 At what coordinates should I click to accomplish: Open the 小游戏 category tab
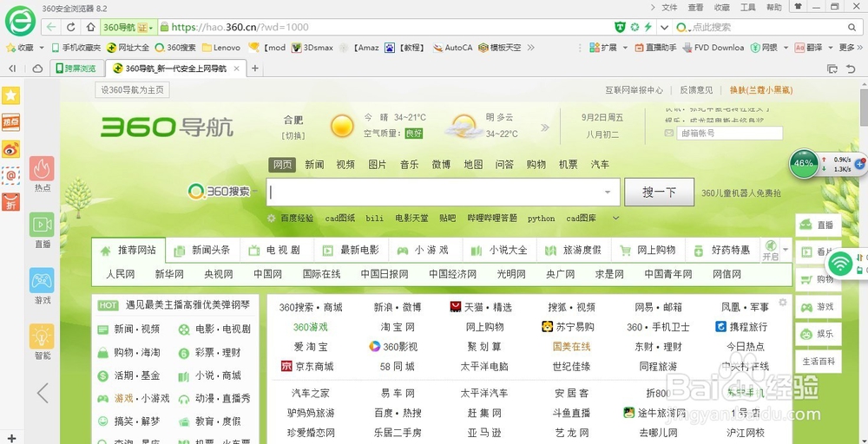coord(424,250)
